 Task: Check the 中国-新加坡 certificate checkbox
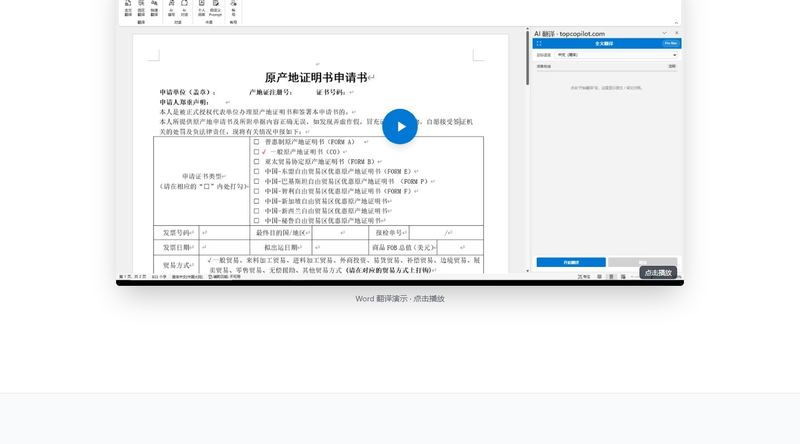256,201
